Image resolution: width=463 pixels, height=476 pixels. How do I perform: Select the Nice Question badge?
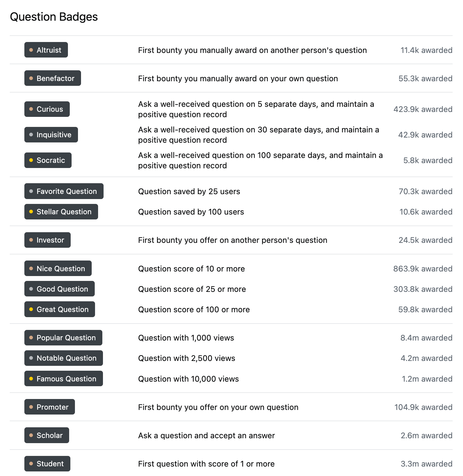coord(58,268)
